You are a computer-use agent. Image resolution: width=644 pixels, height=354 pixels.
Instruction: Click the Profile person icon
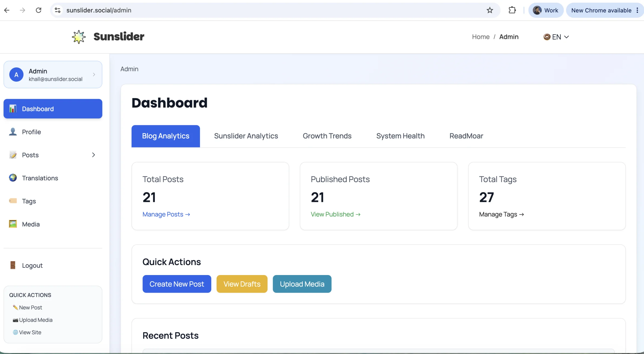(x=13, y=132)
